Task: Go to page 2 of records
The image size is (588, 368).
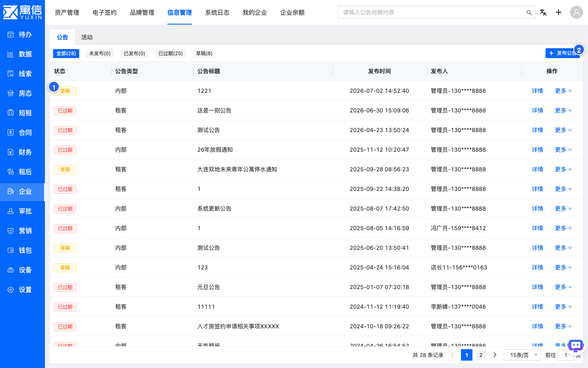Action: 481,355
